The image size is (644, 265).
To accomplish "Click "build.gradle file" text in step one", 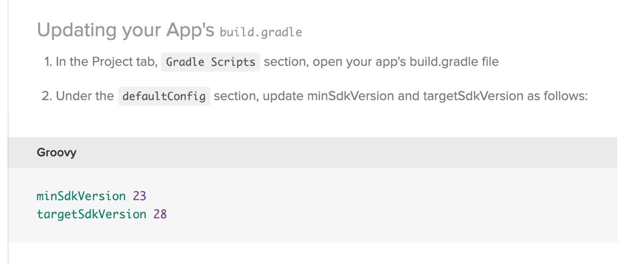I will point(454,62).
